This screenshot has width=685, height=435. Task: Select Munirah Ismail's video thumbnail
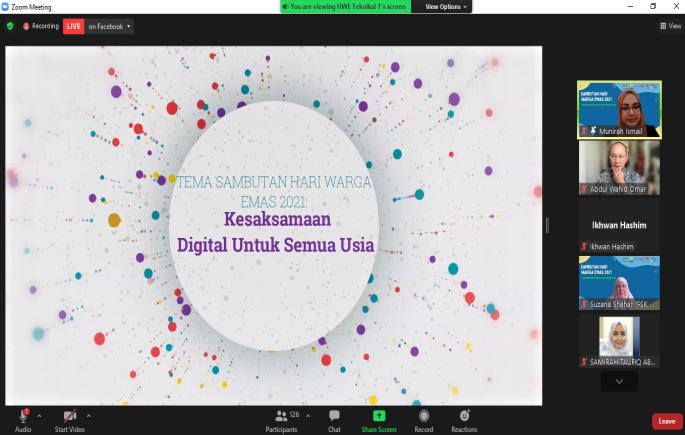(x=619, y=109)
